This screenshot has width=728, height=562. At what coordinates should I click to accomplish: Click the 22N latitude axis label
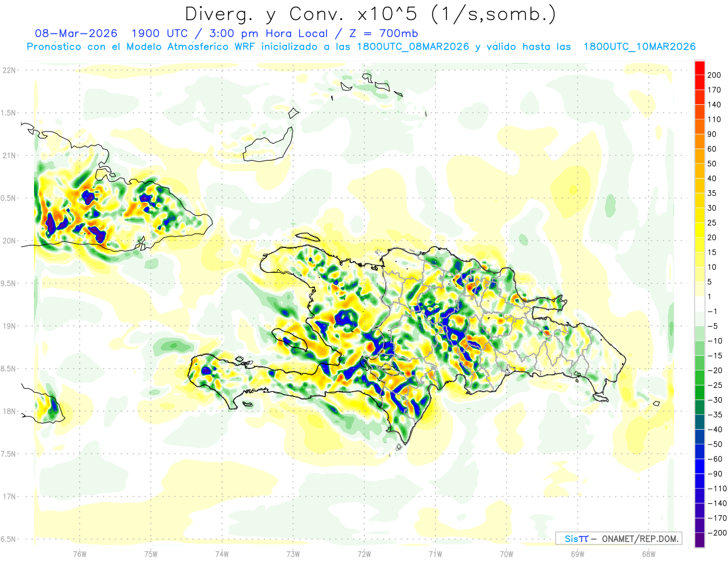click(9, 70)
